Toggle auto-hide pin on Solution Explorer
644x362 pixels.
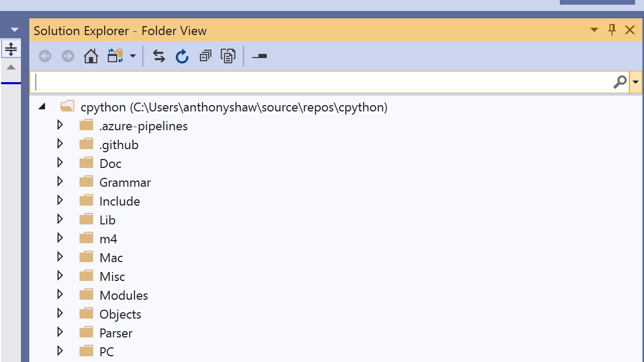point(612,30)
